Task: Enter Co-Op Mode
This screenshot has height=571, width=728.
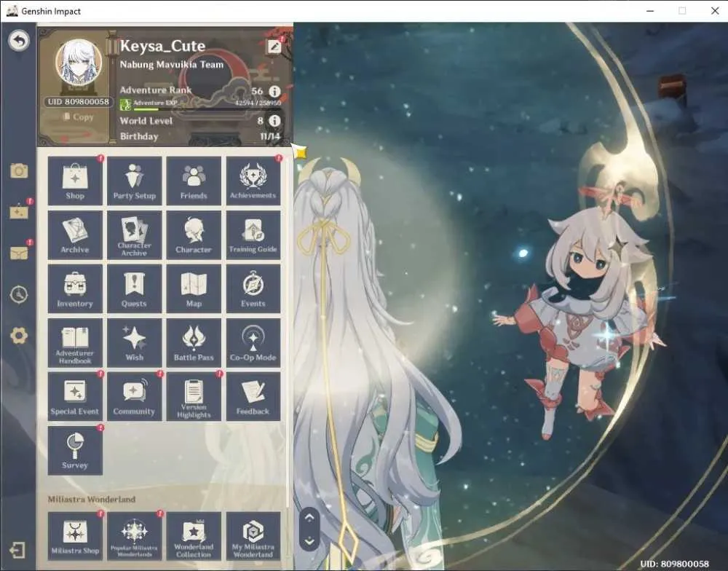Action: 253,342
